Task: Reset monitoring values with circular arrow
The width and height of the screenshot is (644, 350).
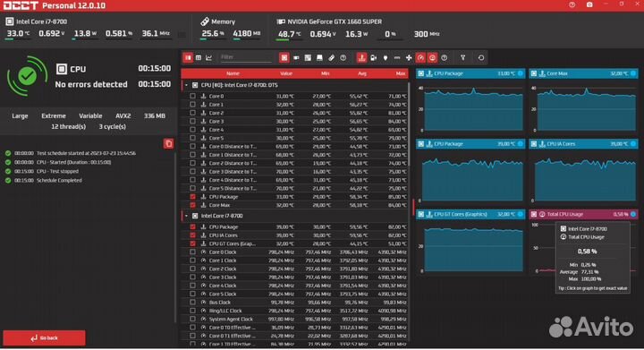Action: [x=481, y=58]
